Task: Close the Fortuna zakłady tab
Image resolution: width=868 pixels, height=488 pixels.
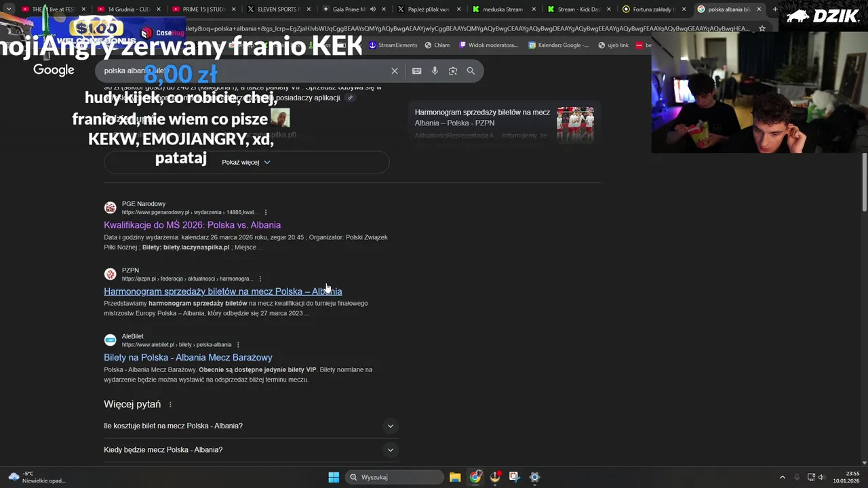Action: (684, 9)
